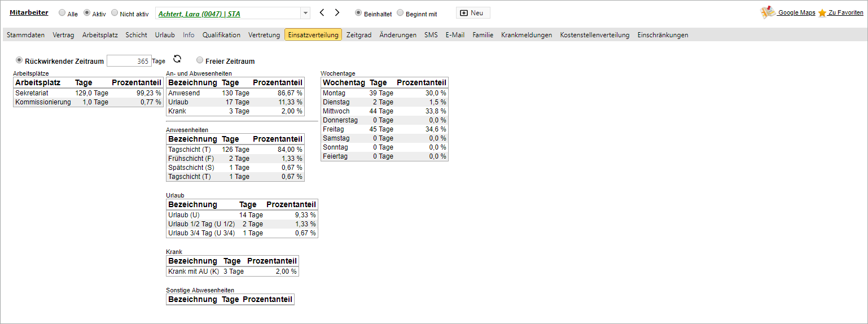The width and height of the screenshot is (868, 324).
Task: Open the Krankmeldungen tab
Action: click(527, 35)
